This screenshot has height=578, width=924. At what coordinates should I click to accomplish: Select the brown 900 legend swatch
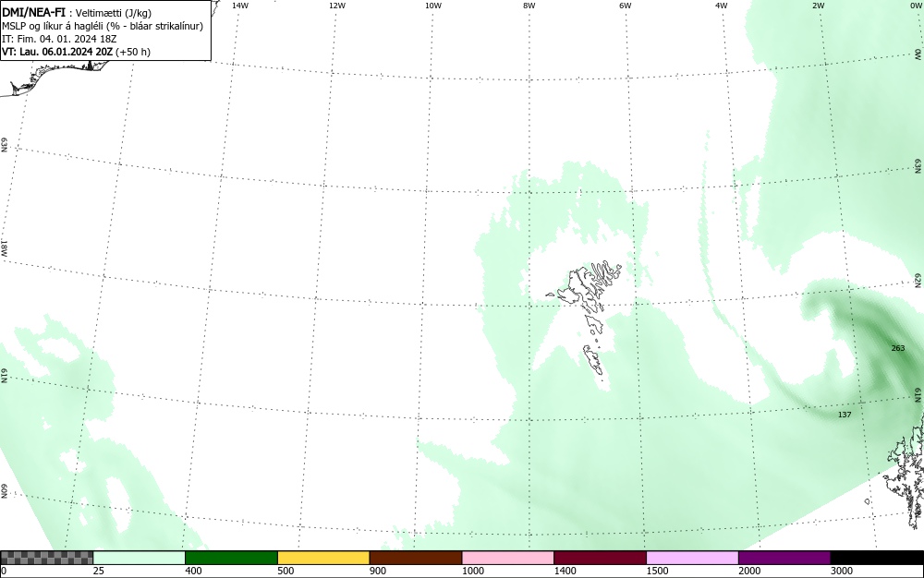416,558
